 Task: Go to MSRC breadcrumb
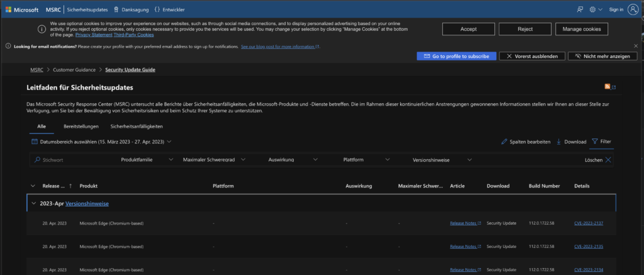(36, 70)
